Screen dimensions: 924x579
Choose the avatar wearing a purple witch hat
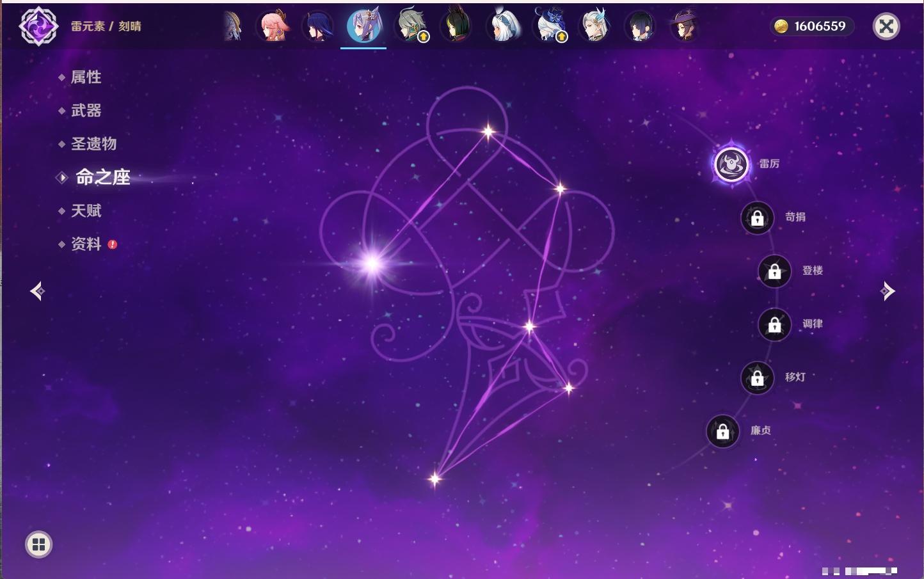[685, 26]
